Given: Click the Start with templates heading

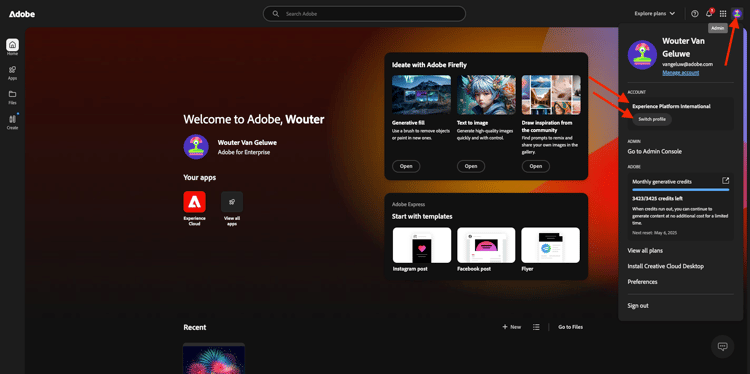Looking at the screenshot, I should tap(422, 216).
